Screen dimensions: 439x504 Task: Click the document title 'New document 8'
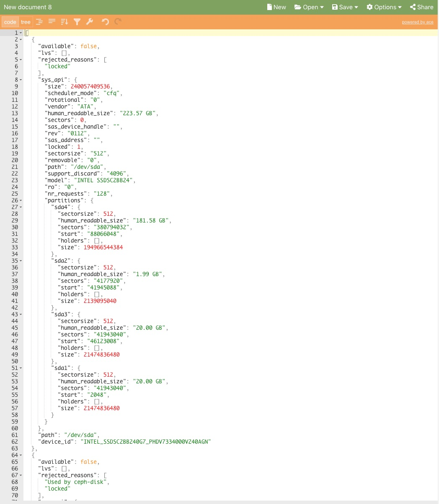tap(28, 7)
